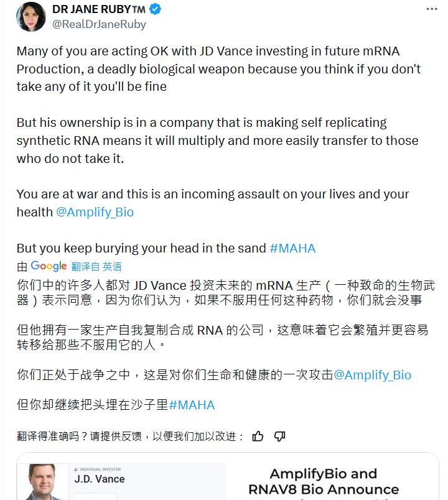Click the #MAHA hashtag in Chinese translation
The height and width of the screenshot is (500, 448).
[x=192, y=405]
